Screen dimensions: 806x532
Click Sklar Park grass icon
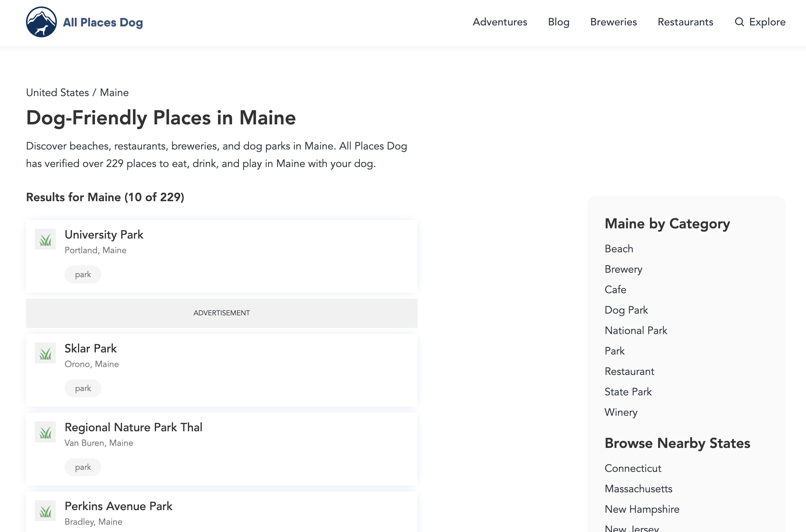click(x=45, y=353)
